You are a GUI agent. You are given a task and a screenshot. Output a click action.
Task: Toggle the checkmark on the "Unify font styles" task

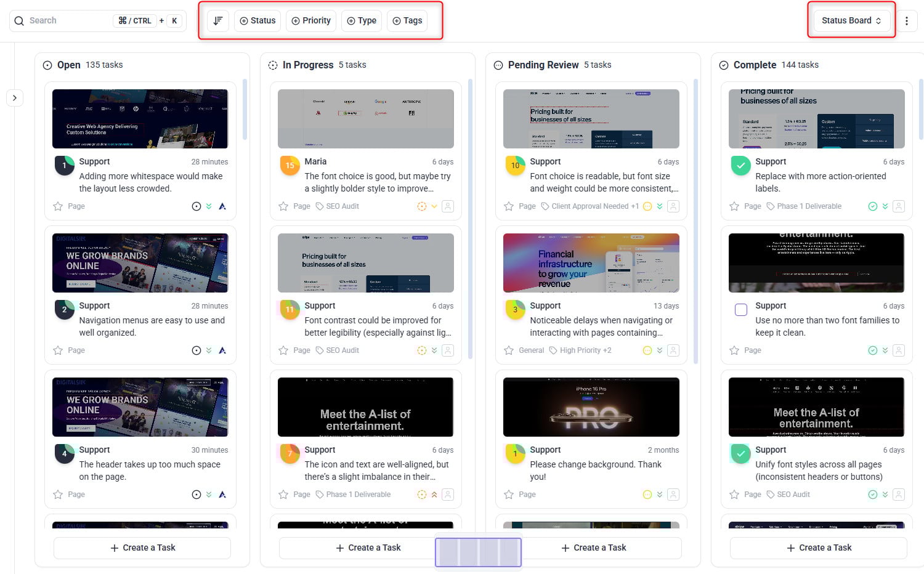740,454
